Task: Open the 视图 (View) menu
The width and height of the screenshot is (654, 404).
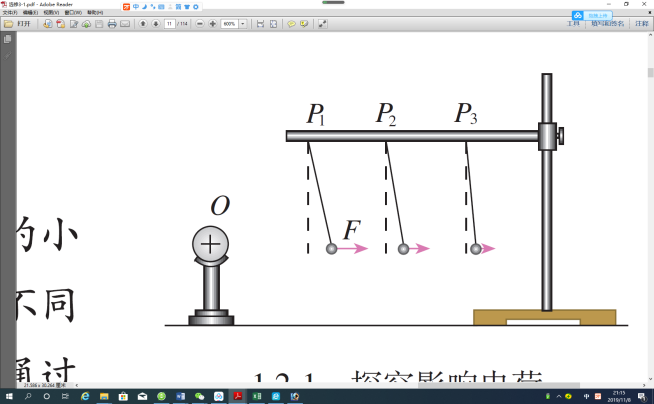Action: pyautogui.click(x=51, y=13)
